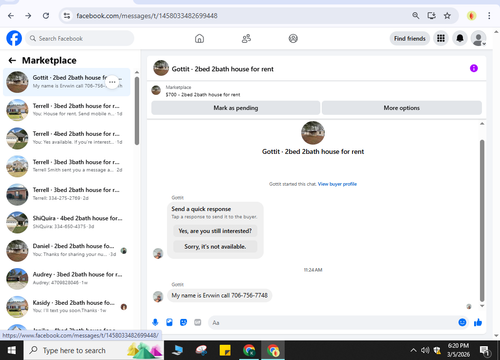500x360 pixels.
Task: Click $700 2bed 2bath listing thumbnail
Action: point(156,90)
